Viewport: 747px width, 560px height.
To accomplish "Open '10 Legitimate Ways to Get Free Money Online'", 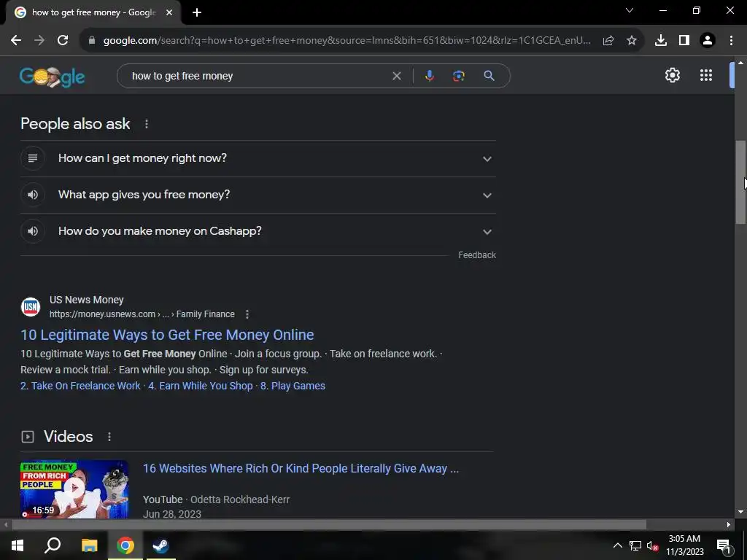I will click(167, 335).
